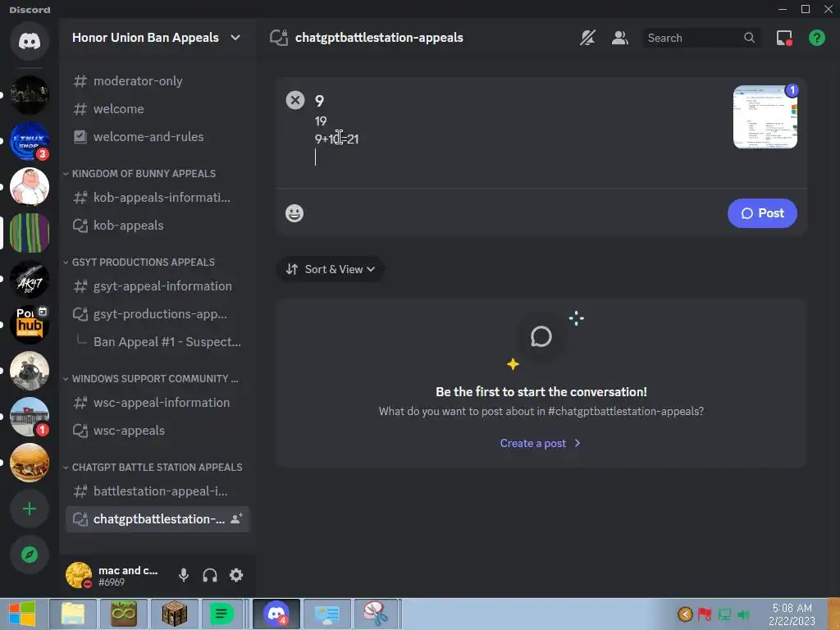Close the new post draft
Image resolution: width=840 pixels, height=630 pixels.
295,100
